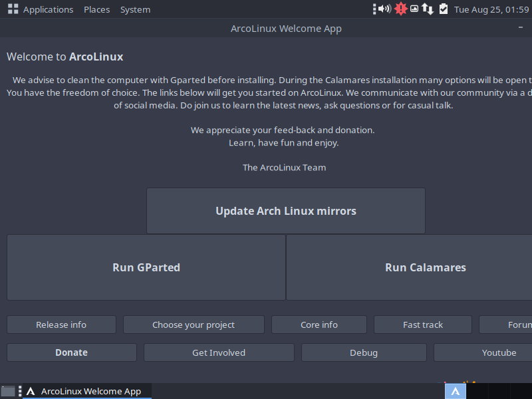Open Choose your project

[x=194, y=325]
